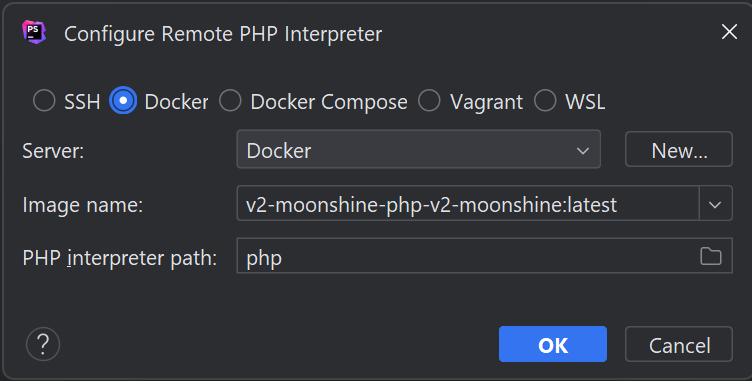
Task: Open the Server dropdown showing Docker
Action: click(x=419, y=149)
